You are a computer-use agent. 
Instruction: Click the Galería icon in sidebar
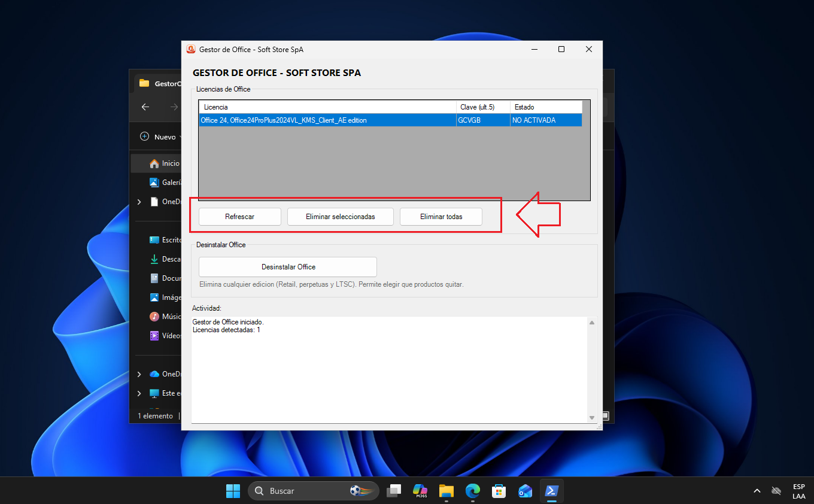[154, 183]
